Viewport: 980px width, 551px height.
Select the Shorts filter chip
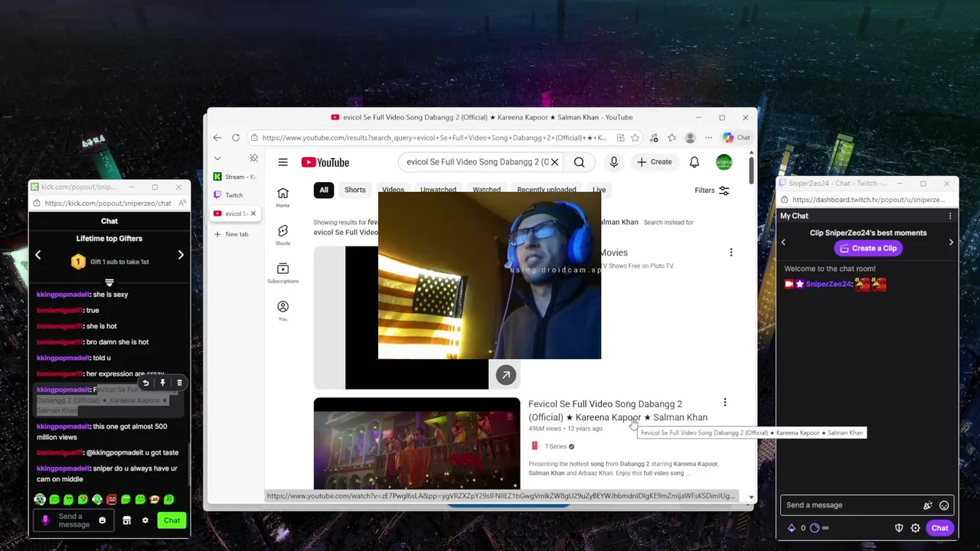(x=354, y=190)
